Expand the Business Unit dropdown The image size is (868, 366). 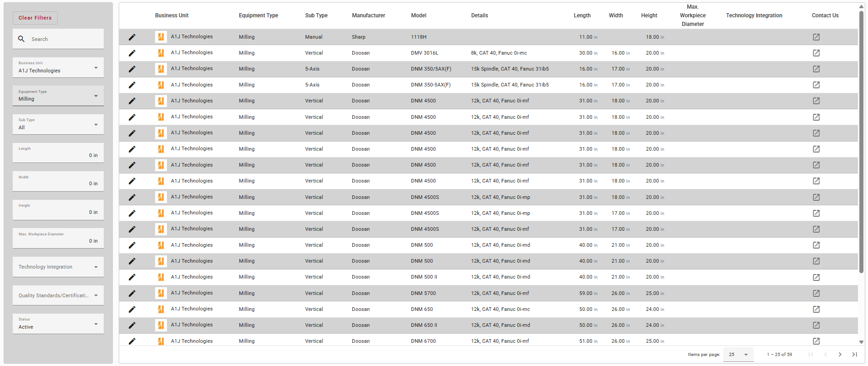(58, 67)
